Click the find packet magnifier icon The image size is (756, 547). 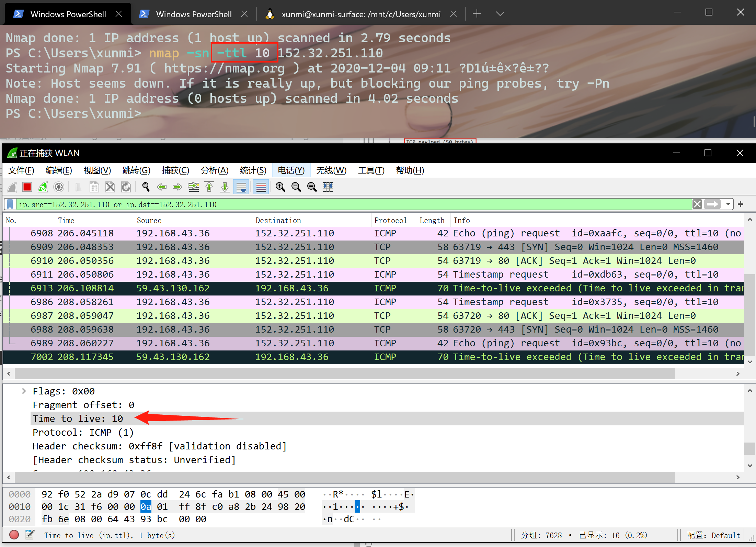point(146,187)
